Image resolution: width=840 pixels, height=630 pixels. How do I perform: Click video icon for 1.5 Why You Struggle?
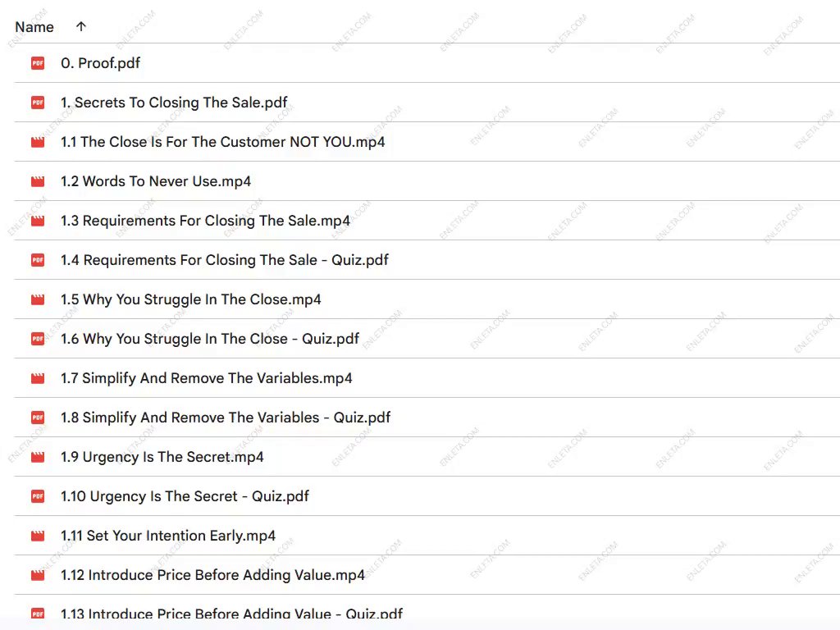click(38, 299)
